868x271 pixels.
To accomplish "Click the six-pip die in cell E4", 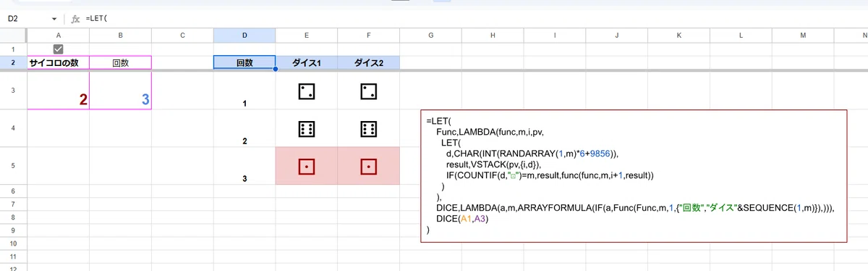I will point(307,129).
